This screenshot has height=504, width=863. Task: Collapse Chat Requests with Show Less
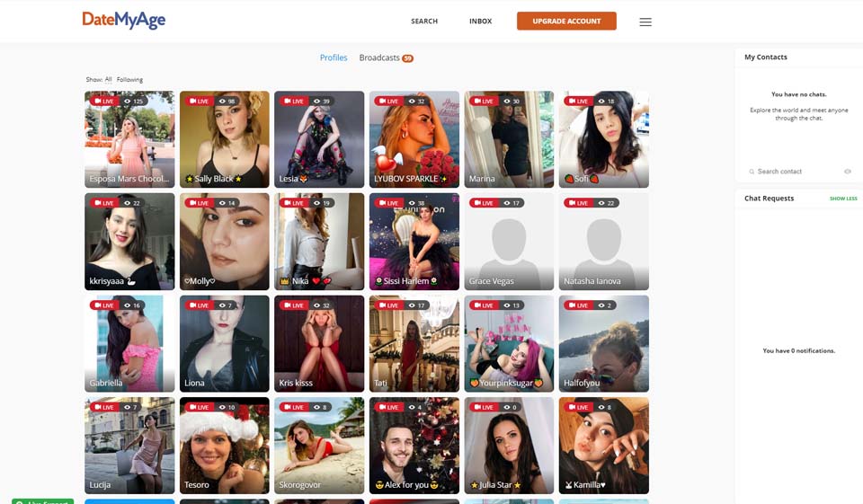[x=842, y=199]
